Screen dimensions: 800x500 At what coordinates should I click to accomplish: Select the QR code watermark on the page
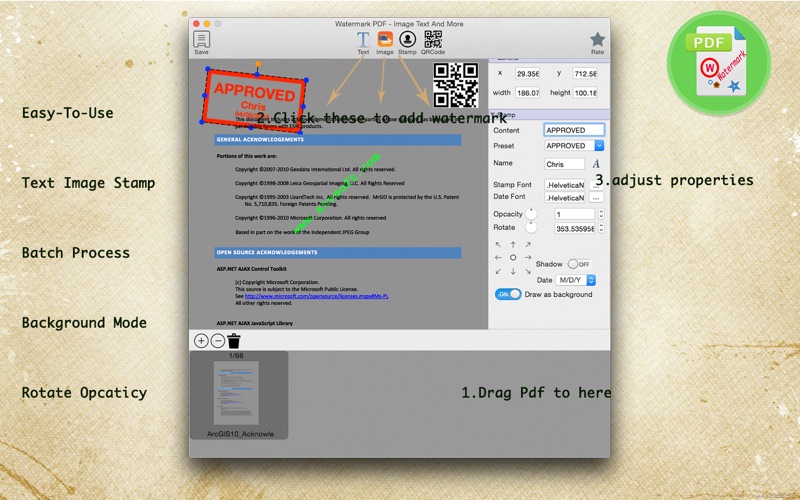pyautogui.click(x=456, y=85)
